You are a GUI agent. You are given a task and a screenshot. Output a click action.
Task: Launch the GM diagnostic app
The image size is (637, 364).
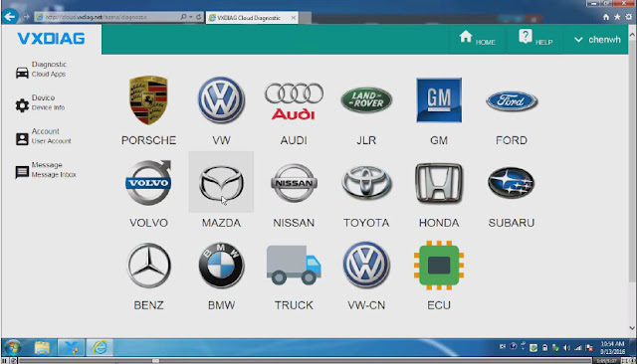pos(439,99)
